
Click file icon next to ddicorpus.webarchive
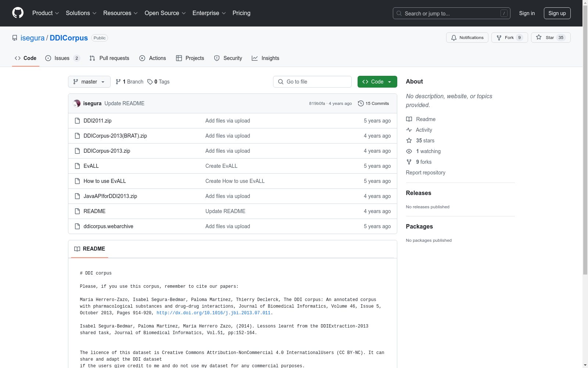77,226
